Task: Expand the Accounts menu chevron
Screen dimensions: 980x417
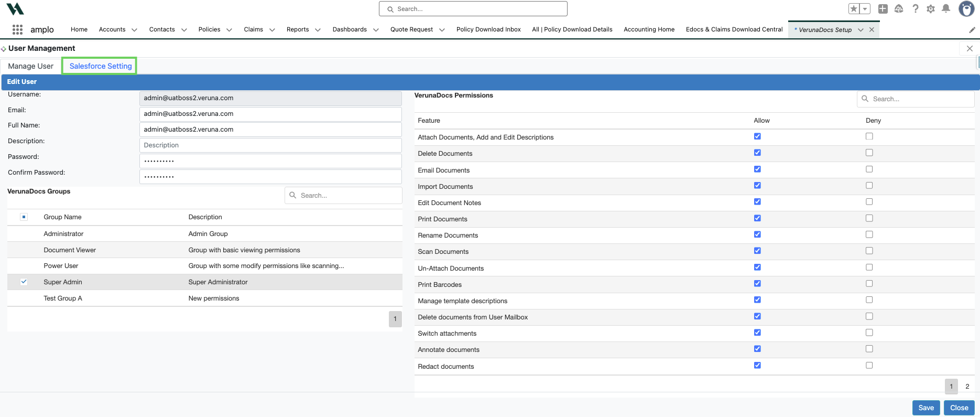Action: point(134,30)
